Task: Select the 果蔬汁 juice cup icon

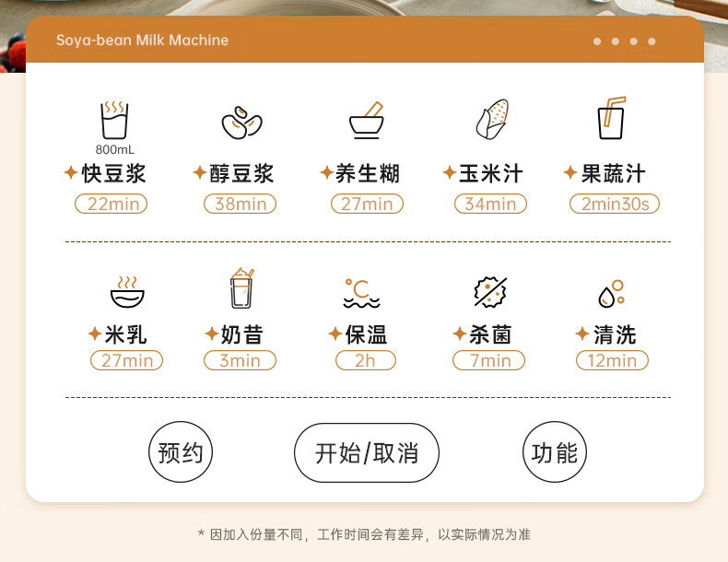Action: click(612, 118)
